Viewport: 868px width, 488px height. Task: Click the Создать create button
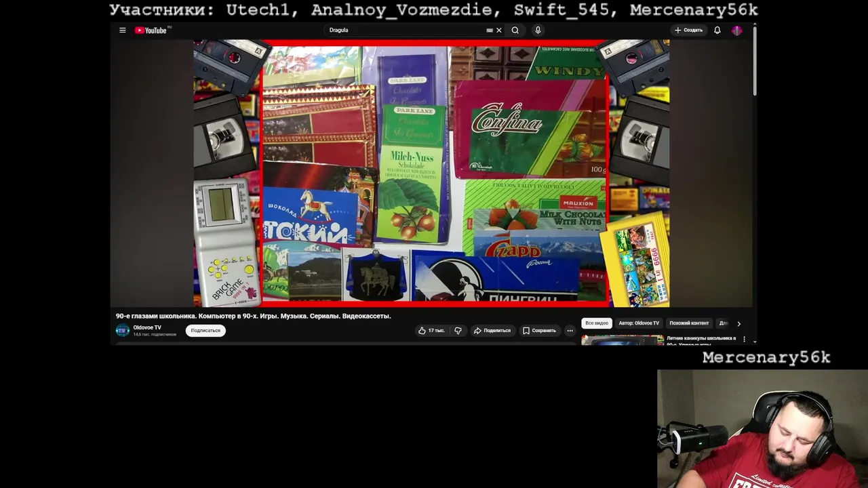[x=688, y=30]
